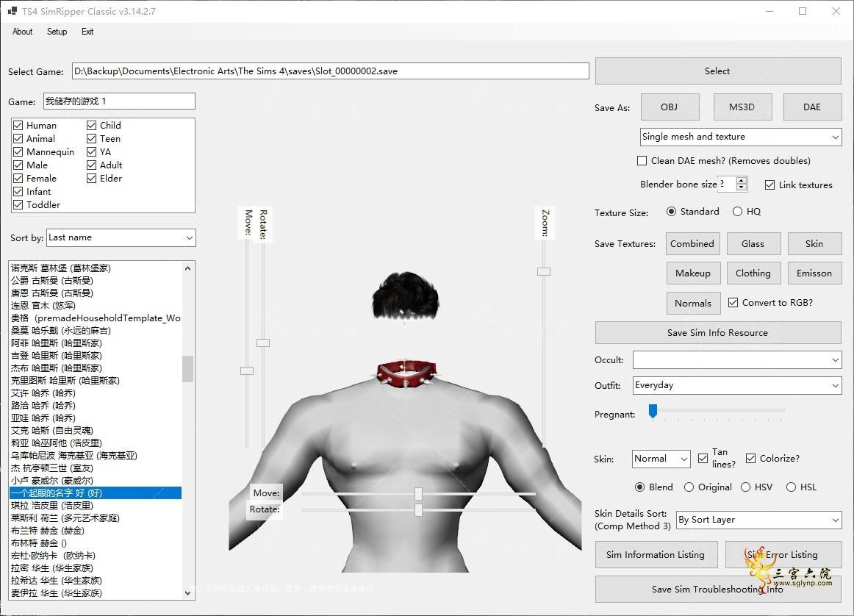This screenshot has height=616, width=854.
Task: Click Sim Information Listing button
Action: coord(656,554)
